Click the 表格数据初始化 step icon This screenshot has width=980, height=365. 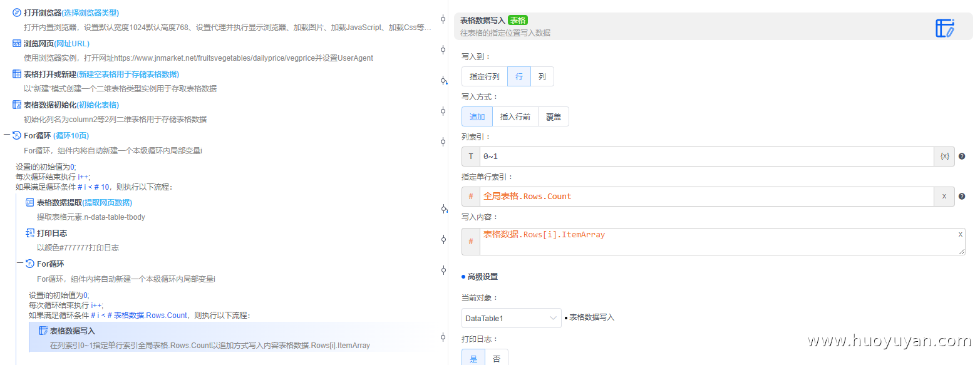17,105
